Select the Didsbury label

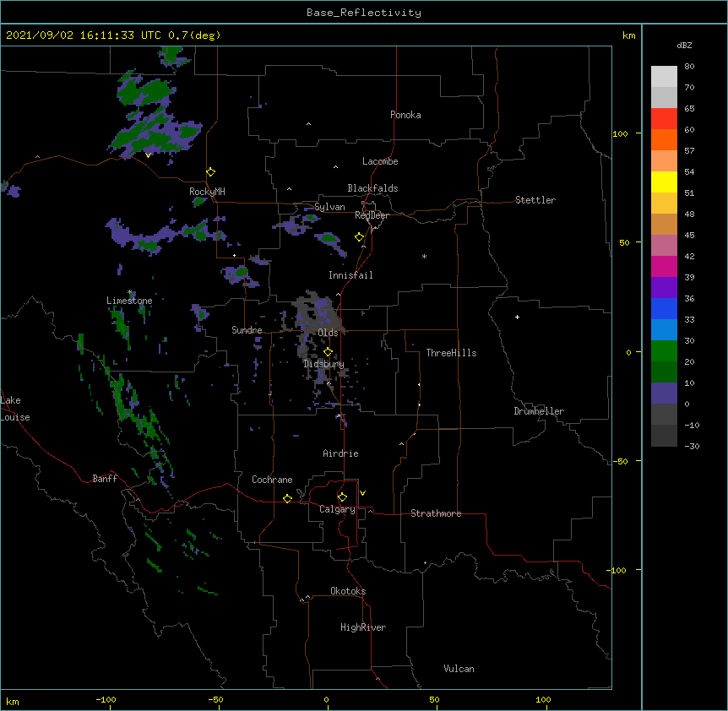pyautogui.click(x=324, y=364)
